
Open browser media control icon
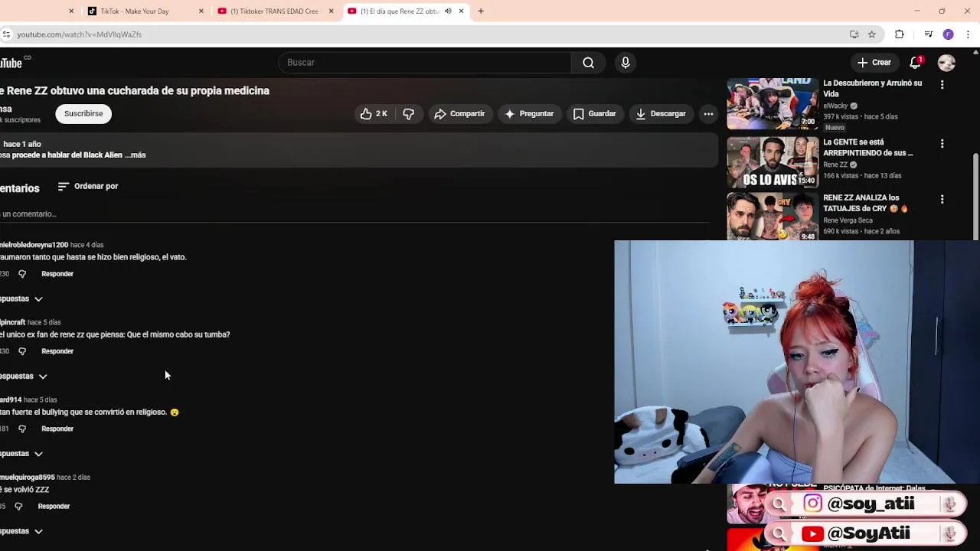pos(928,34)
